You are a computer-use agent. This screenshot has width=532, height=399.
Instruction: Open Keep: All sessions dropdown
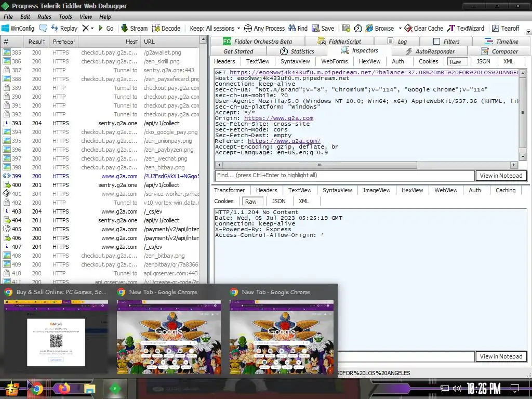pos(215,28)
